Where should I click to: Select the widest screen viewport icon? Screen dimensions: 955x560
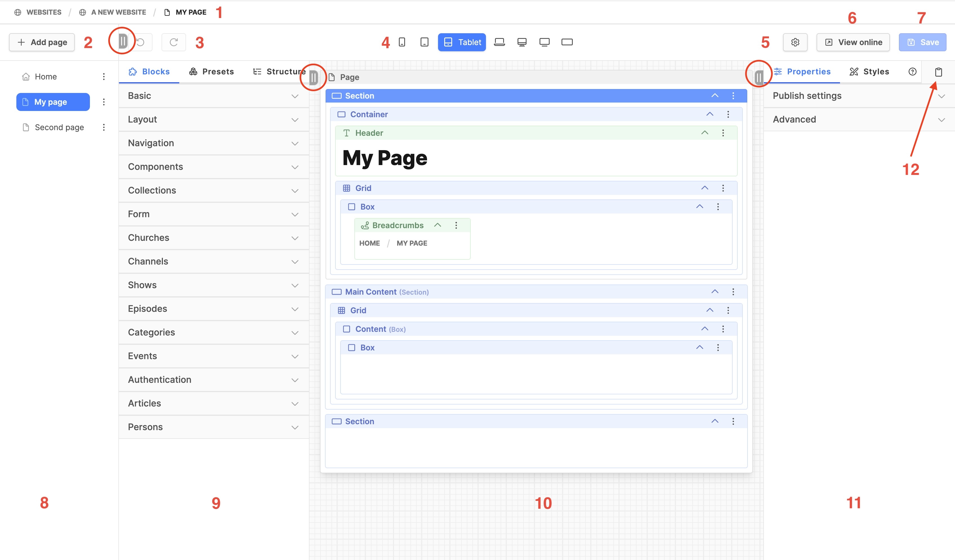(x=567, y=42)
